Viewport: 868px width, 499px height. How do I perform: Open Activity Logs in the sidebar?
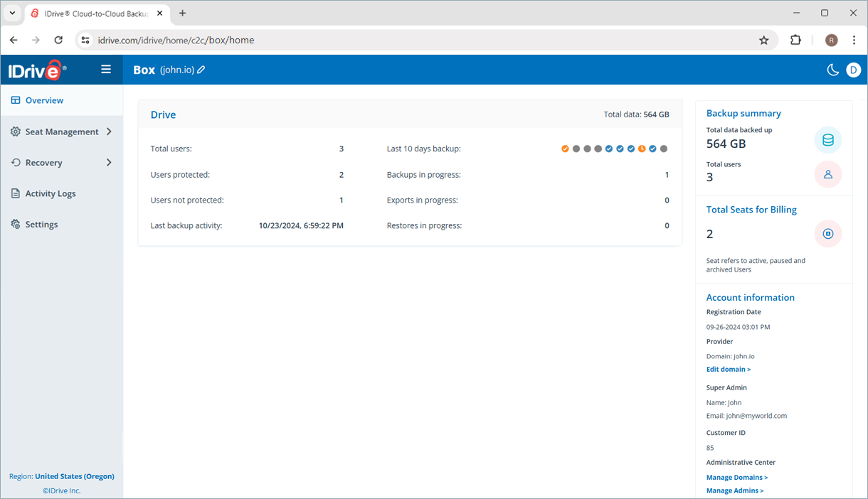tap(50, 193)
